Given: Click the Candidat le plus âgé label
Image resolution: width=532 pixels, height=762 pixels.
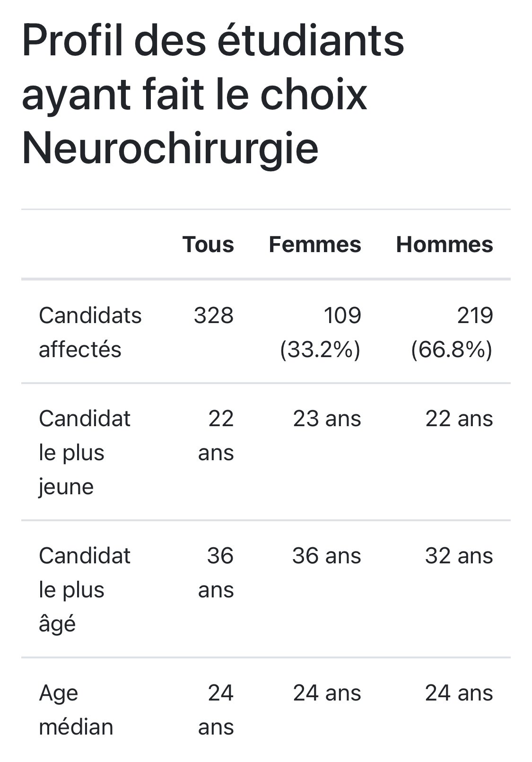Looking at the screenshot, I should (85, 590).
